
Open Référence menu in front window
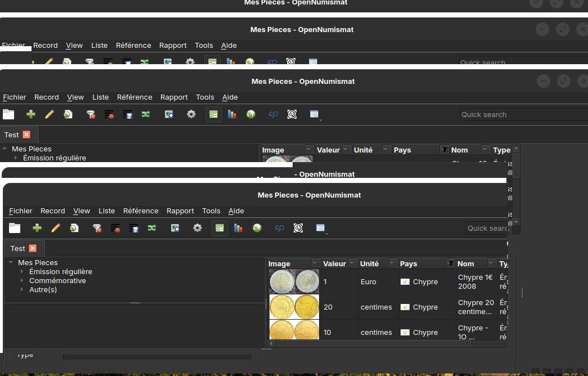pos(141,211)
